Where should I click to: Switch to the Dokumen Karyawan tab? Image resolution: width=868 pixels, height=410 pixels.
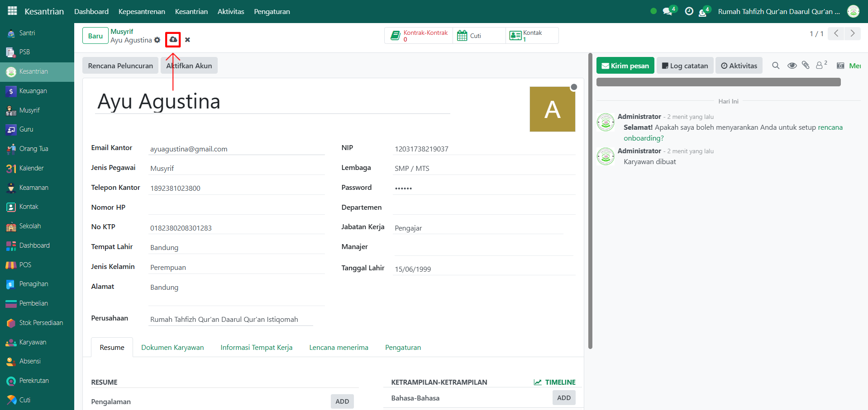point(172,347)
